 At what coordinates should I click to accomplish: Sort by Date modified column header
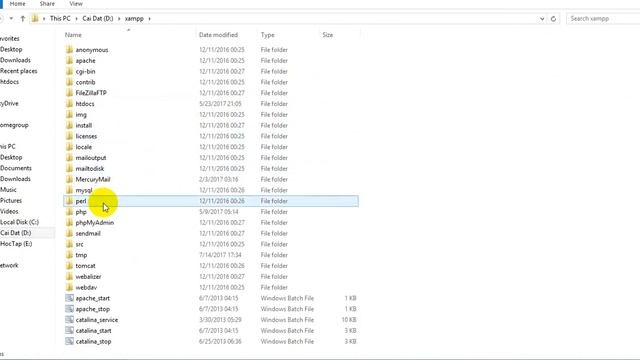(218, 35)
